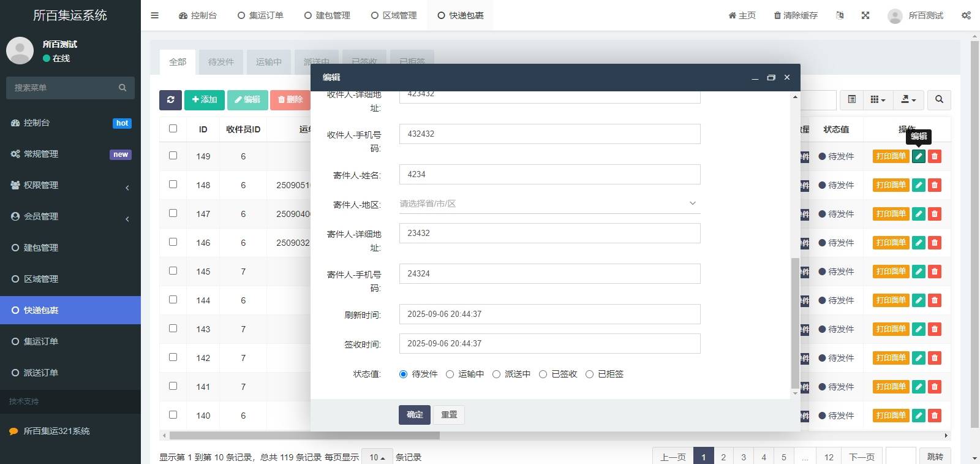This screenshot has width=980, height=464.
Task: Click the red delete icon for row 146
Action: tap(934, 243)
